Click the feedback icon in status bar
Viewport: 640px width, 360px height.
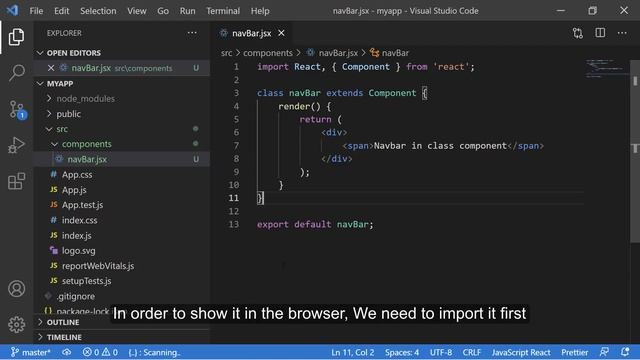pos(604,352)
